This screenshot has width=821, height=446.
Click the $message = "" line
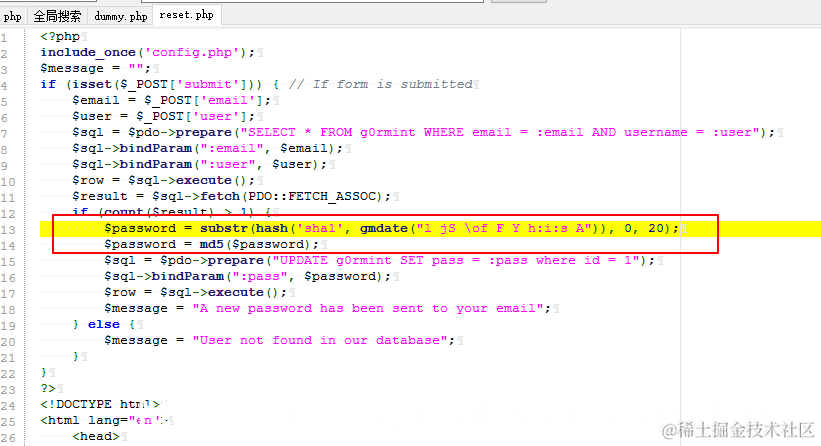coord(96,68)
